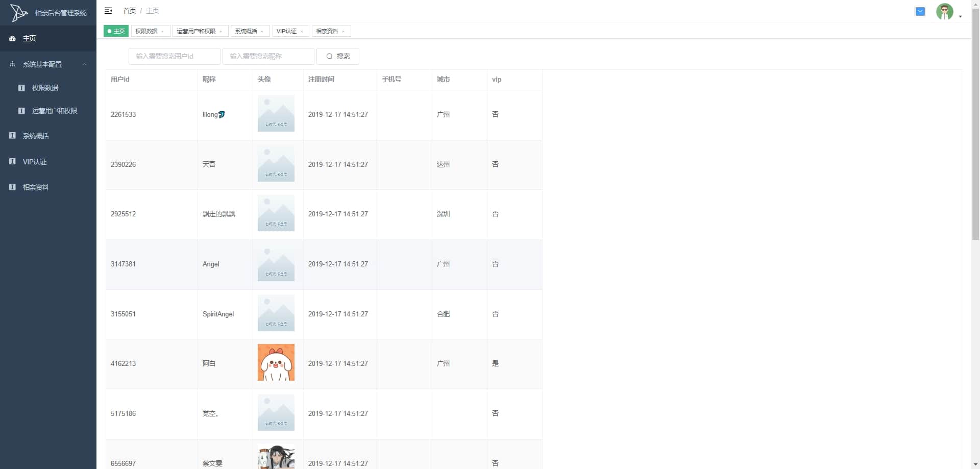The height and width of the screenshot is (469, 980).
Task: Select user id 2261533
Action: click(124, 114)
